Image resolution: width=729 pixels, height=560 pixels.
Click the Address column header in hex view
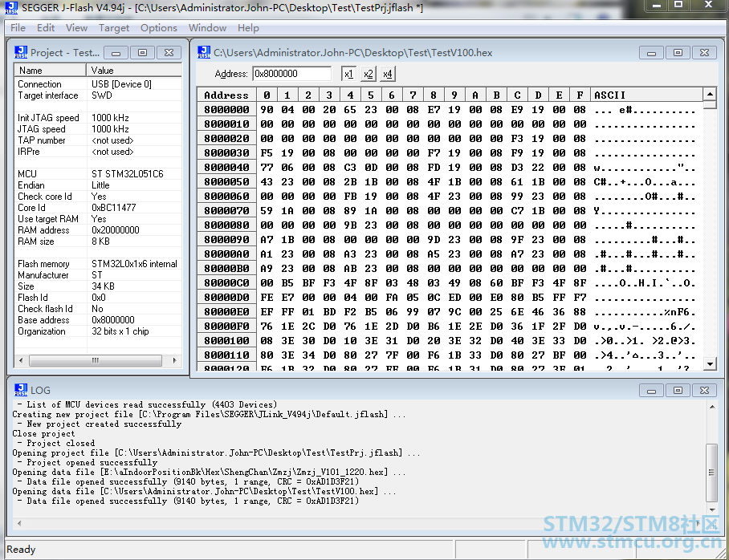(x=226, y=95)
